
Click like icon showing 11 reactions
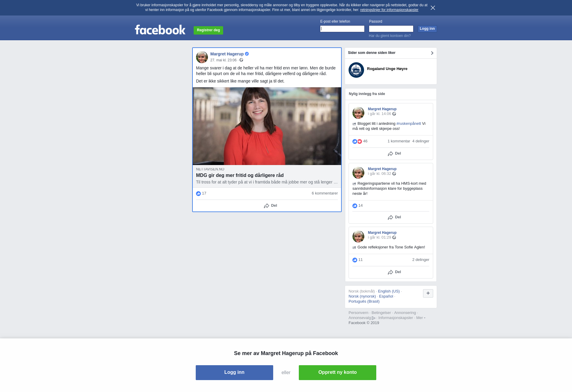(x=355, y=260)
